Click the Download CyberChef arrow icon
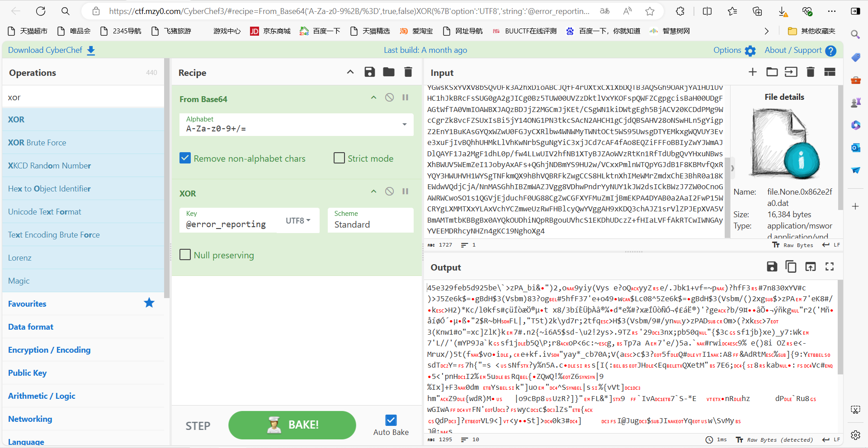Screen dimensions: 868x448 click(x=91, y=51)
